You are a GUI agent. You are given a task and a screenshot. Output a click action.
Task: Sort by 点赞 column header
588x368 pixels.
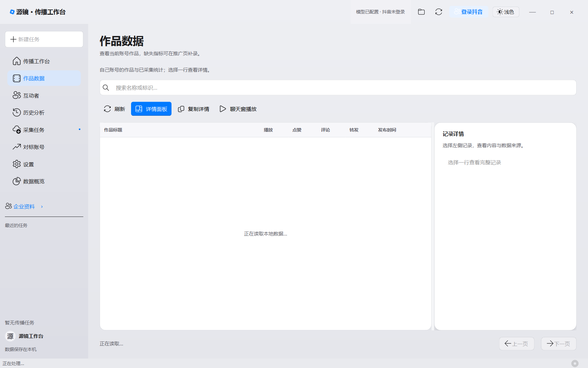[297, 130]
